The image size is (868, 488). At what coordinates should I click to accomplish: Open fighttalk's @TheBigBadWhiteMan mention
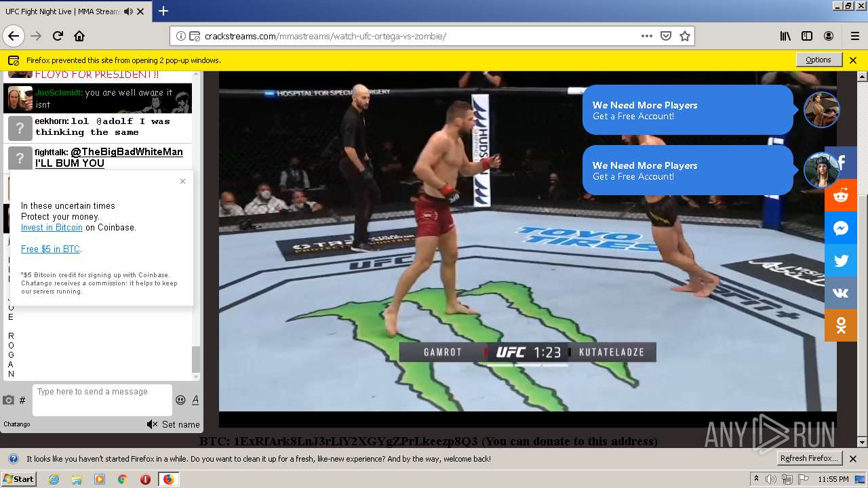pyautogui.click(x=127, y=152)
